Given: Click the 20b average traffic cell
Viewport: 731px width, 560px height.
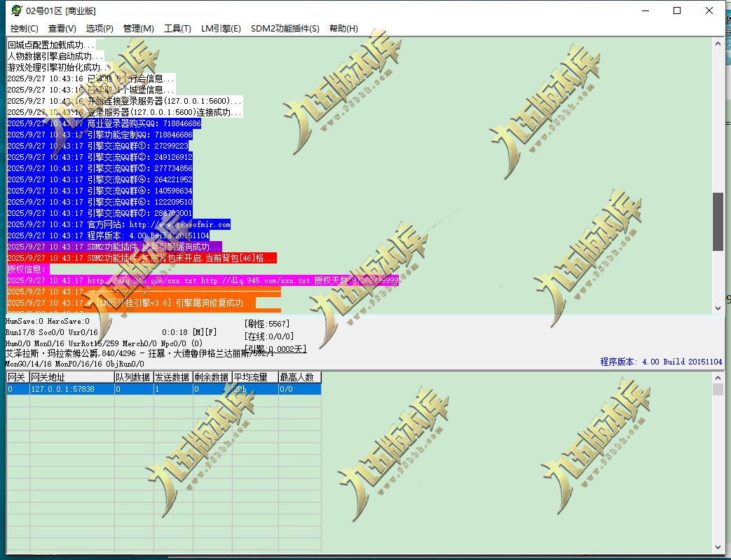Looking at the screenshot, I should click(x=255, y=389).
